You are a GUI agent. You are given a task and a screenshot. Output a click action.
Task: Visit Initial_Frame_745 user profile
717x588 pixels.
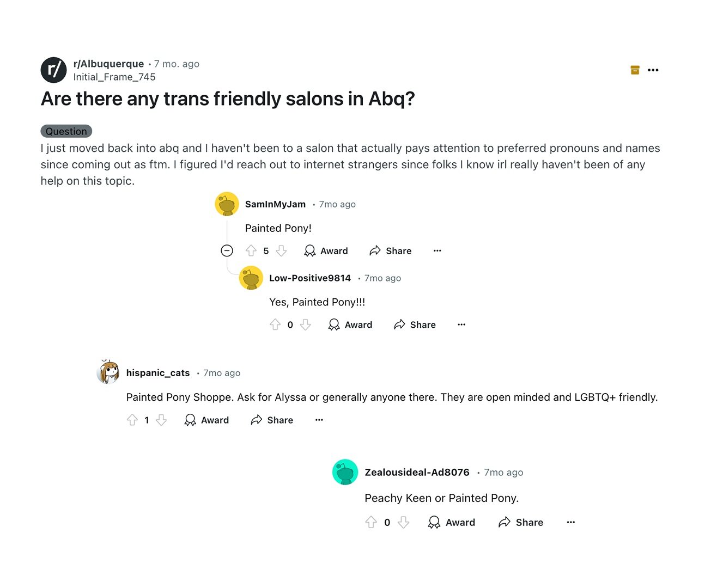point(114,77)
